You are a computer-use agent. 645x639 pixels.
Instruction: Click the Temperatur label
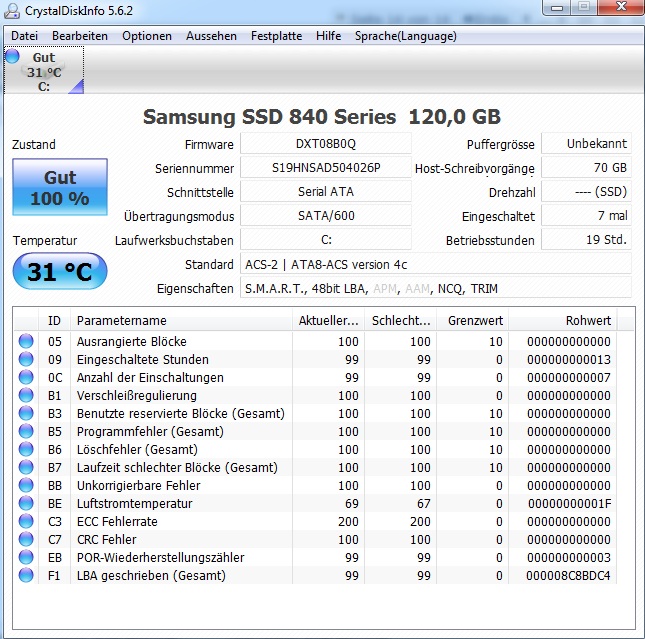pos(45,240)
